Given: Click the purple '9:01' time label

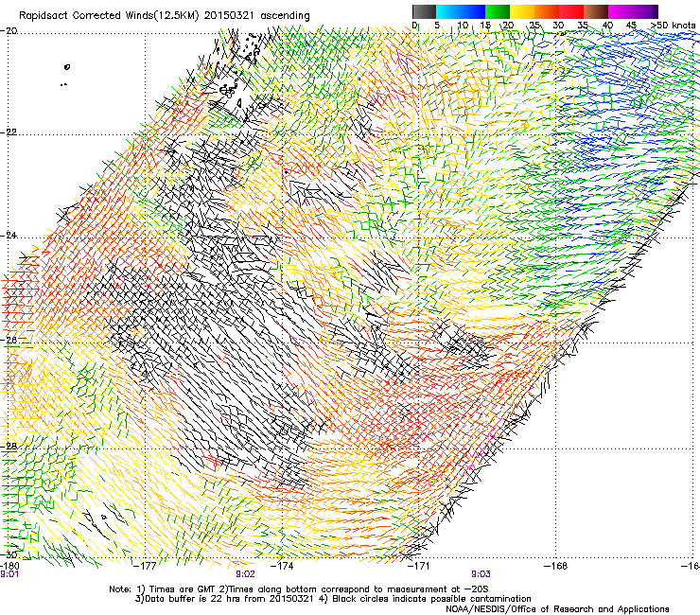Looking at the screenshot, I should tap(9, 574).
